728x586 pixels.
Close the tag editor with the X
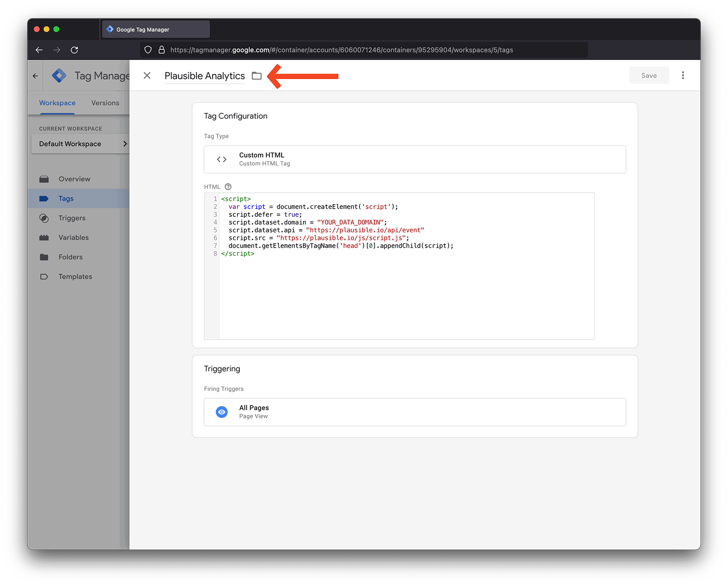(x=147, y=75)
